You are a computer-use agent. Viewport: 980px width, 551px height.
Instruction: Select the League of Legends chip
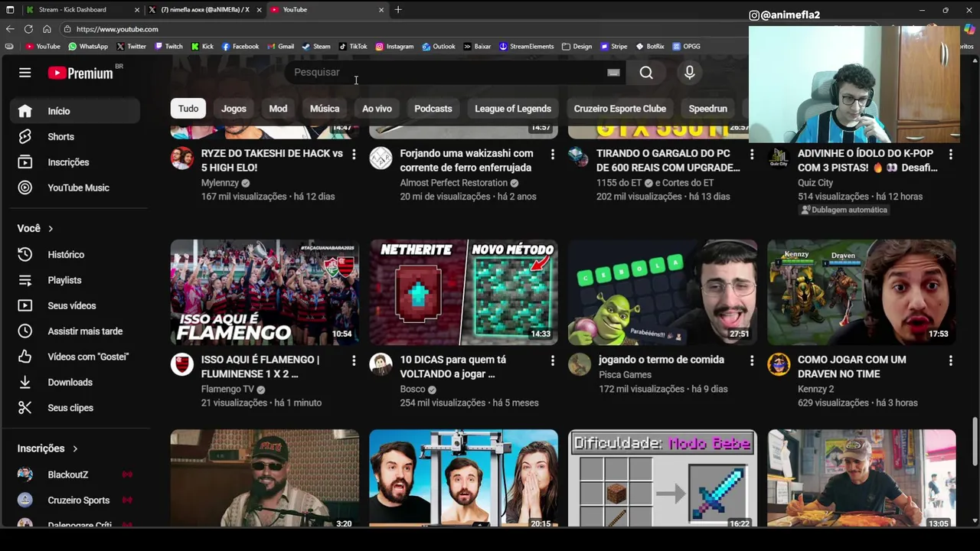[513, 109]
